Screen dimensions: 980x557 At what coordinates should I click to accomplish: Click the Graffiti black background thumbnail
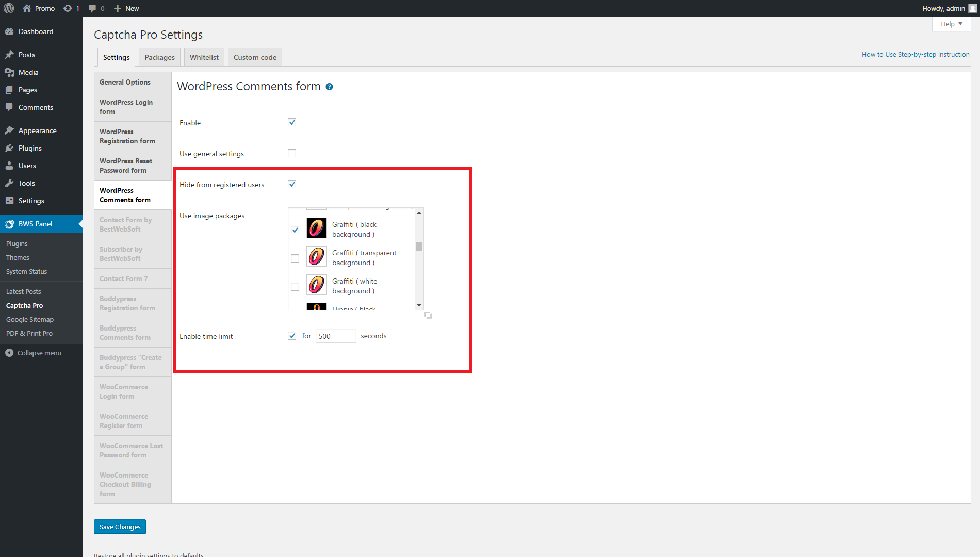point(317,228)
